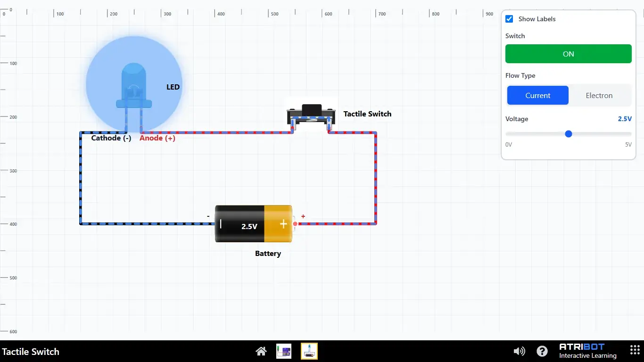Click the Tactile Switch label on canvas
This screenshot has height=362, width=644.
367,114
